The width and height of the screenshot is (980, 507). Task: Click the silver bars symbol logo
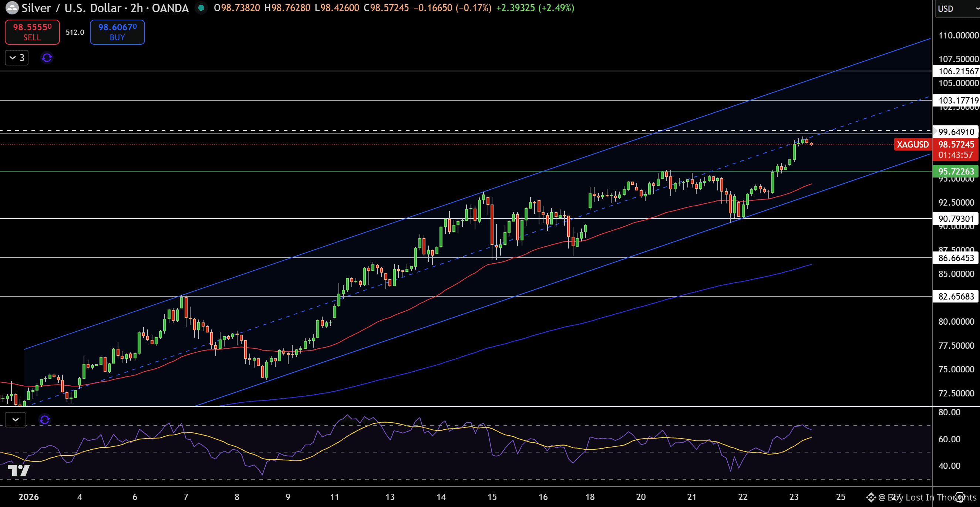12,8
